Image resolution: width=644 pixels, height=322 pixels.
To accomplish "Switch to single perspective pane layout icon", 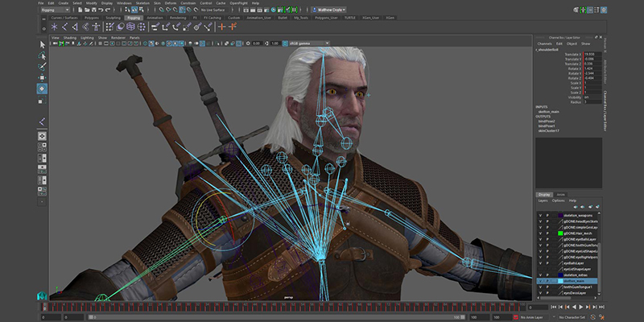I will click(43, 136).
